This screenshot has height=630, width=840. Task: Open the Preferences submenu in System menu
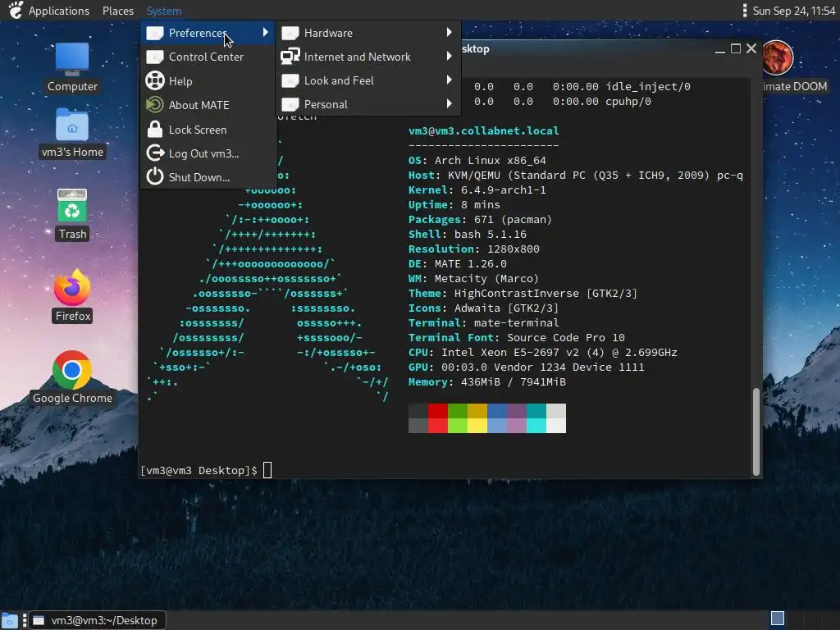(x=208, y=33)
